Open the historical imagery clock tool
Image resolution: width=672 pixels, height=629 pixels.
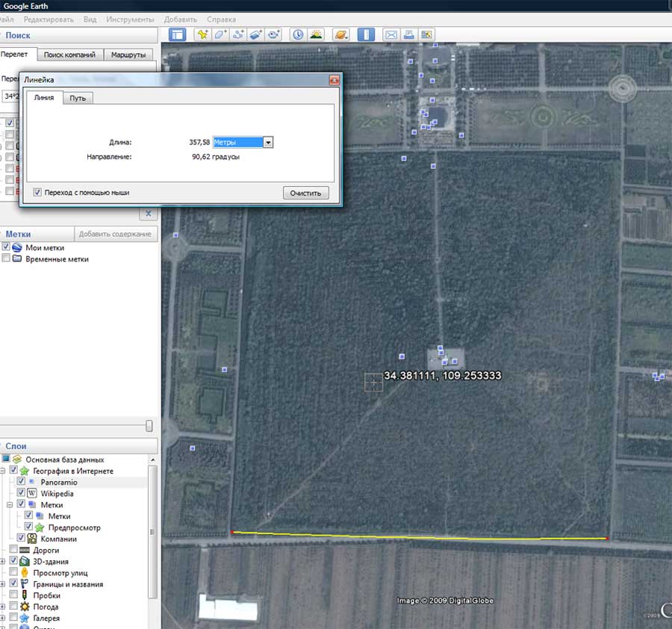pos(298,34)
